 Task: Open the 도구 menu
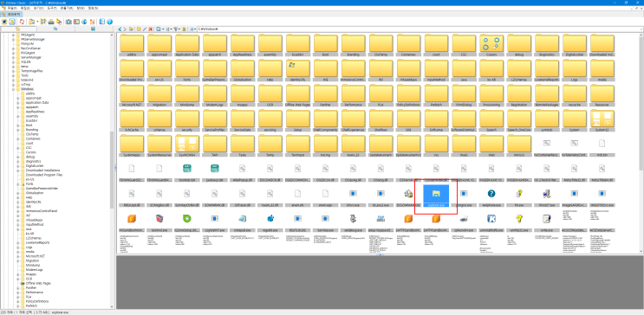(52, 8)
